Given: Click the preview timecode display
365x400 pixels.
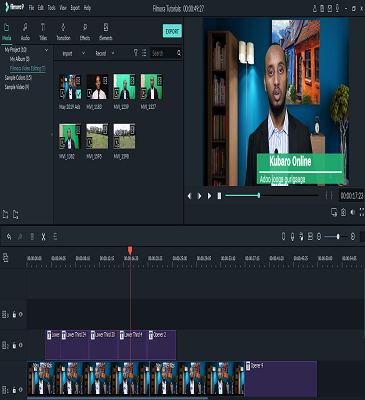Looking at the screenshot, I should [352, 196].
